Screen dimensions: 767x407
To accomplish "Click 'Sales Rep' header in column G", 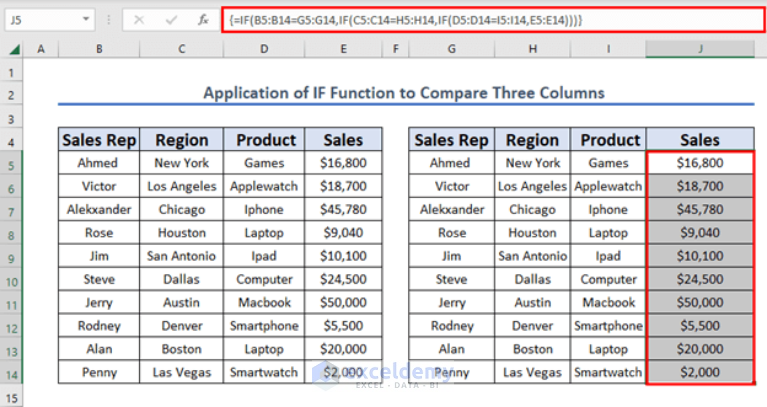I will pos(451,140).
